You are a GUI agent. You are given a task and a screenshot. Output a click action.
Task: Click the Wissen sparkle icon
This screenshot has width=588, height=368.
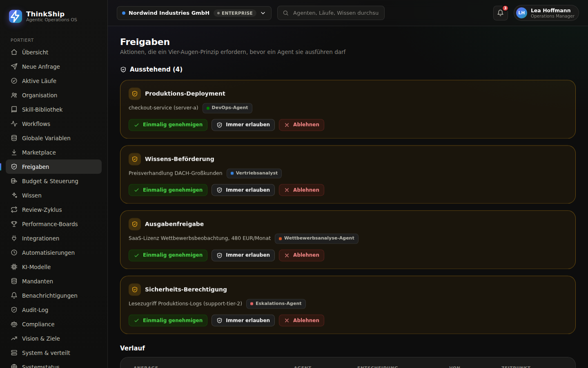(x=14, y=195)
